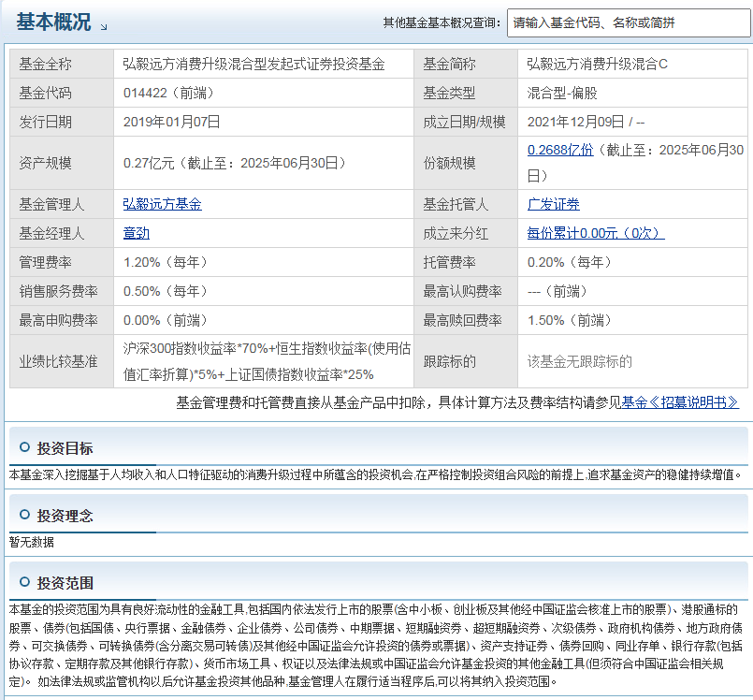The width and height of the screenshot is (753, 700).
Task: Open the 0.2688亿份 share scale link
Action: tap(560, 150)
